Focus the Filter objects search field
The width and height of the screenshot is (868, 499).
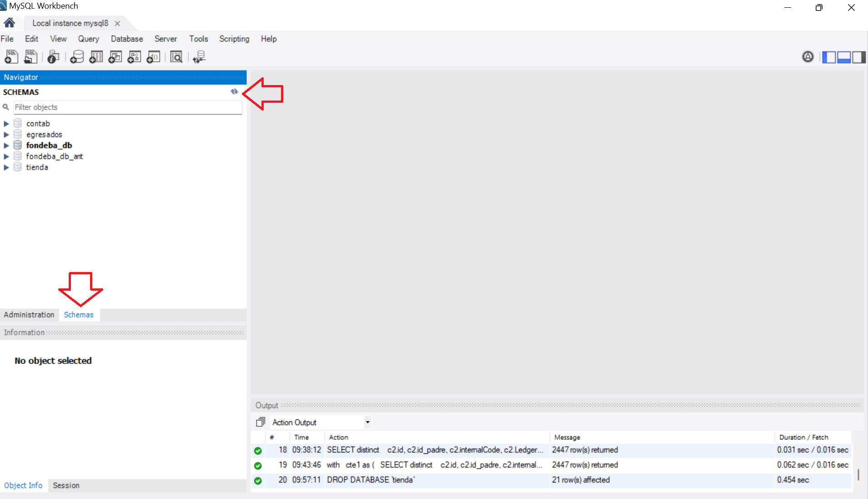[x=128, y=107]
